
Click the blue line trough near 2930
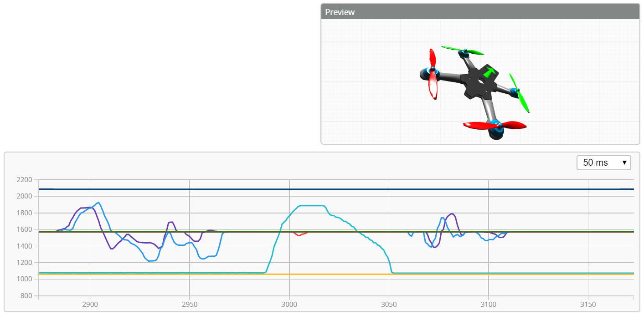151,261
